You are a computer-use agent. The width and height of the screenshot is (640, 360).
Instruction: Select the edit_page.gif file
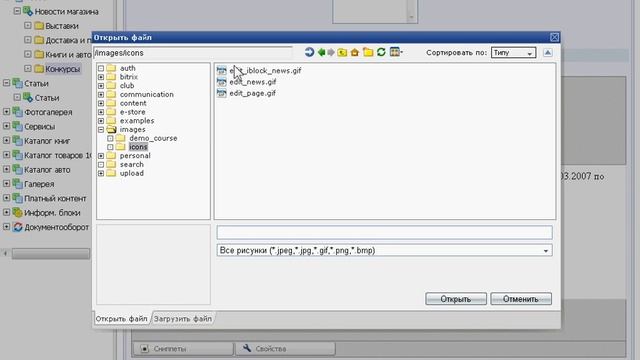coord(252,93)
